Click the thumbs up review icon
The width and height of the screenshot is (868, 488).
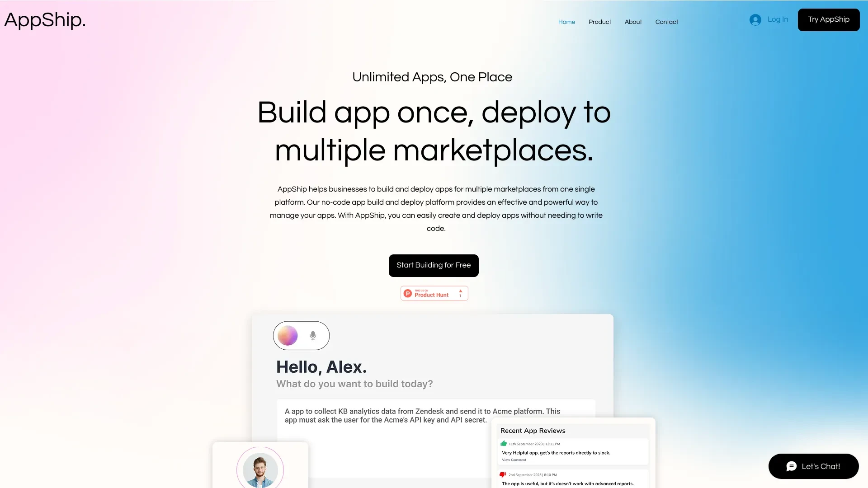pyautogui.click(x=504, y=443)
